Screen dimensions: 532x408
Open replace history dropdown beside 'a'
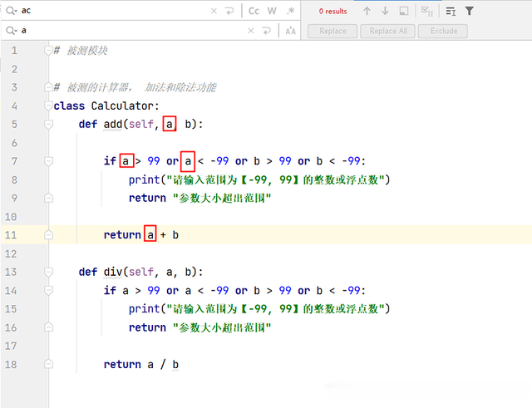pyautogui.click(x=11, y=31)
